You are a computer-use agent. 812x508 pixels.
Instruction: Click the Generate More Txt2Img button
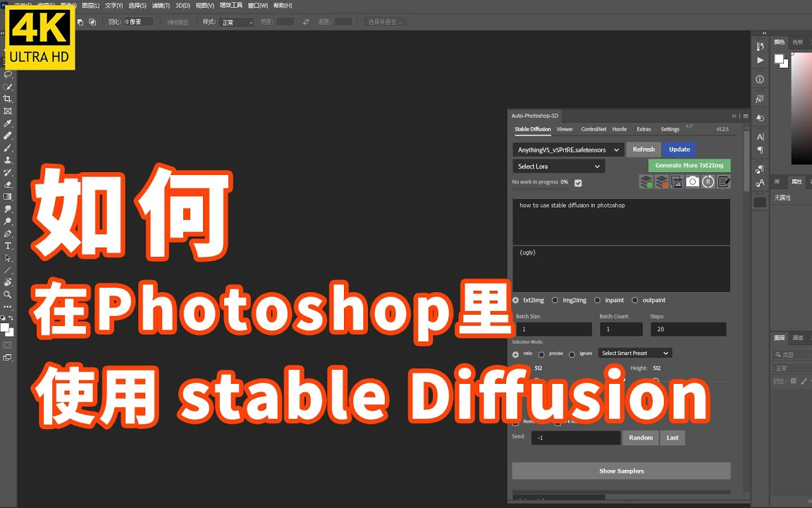[689, 164]
